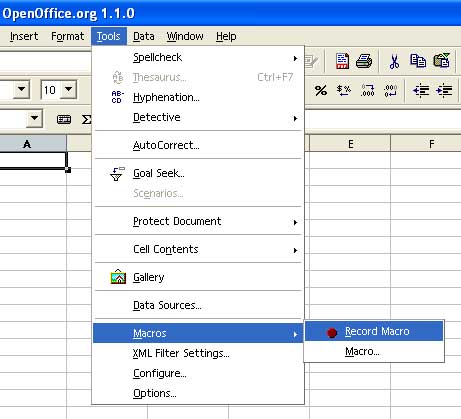Click the Sum sigma icon
The height and width of the screenshot is (419, 461).
(86, 119)
